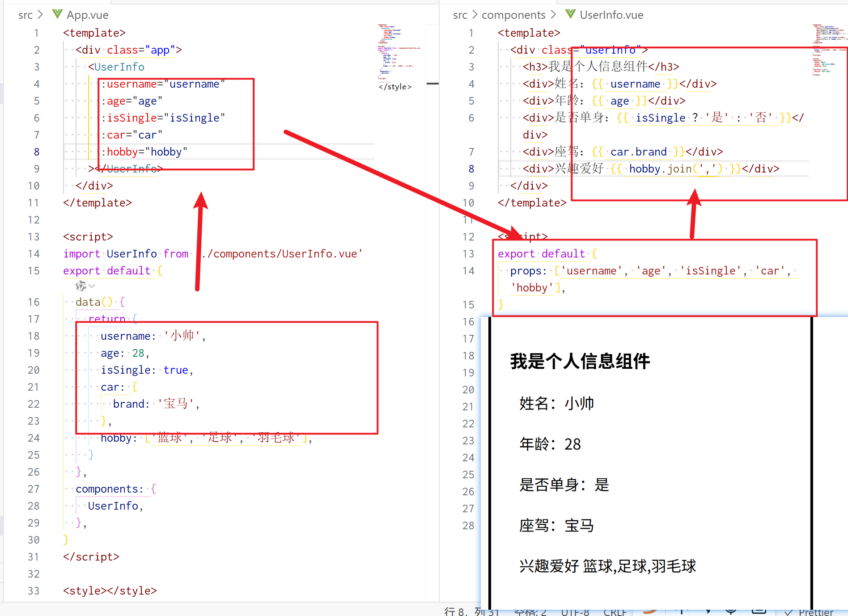This screenshot has width=848, height=616.
Task: Click the "username: '小帅'," data line
Action: point(153,336)
